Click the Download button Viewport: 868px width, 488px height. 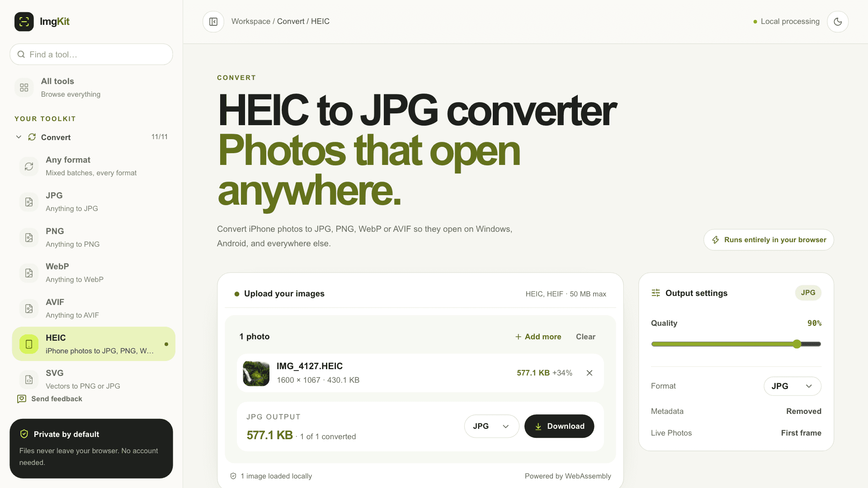click(x=559, y=426)
